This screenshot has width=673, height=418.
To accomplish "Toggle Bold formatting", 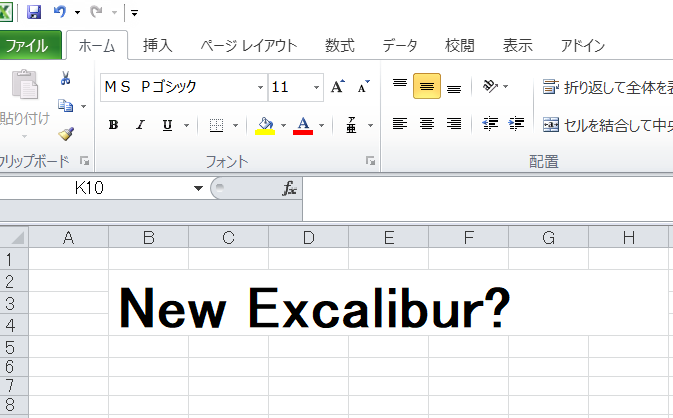I will pyautogui.click(x=113, y=125).
